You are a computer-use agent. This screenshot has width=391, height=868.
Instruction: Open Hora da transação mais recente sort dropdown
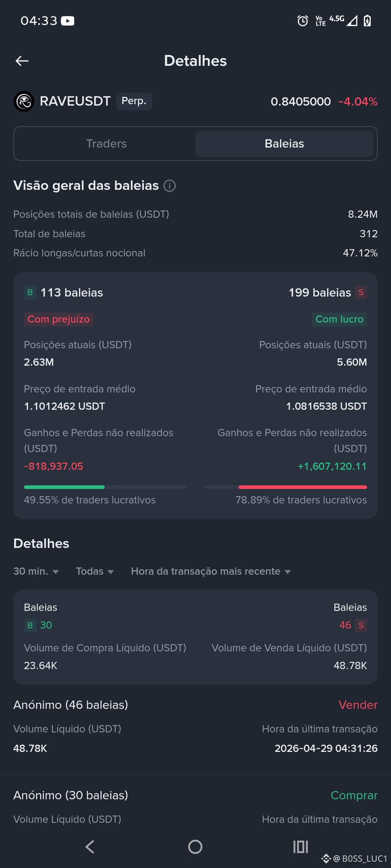[211, 571]
